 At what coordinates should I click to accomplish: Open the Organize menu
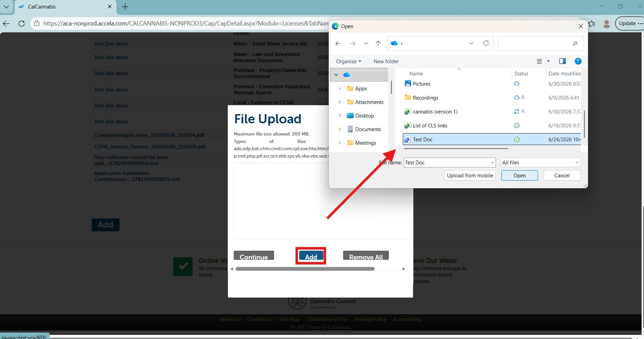[x=348, y=61]
